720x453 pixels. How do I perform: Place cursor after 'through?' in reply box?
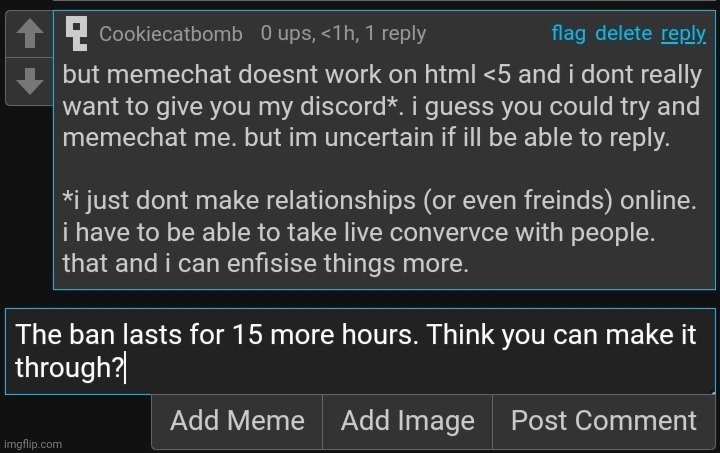click(x=125, y=368)
